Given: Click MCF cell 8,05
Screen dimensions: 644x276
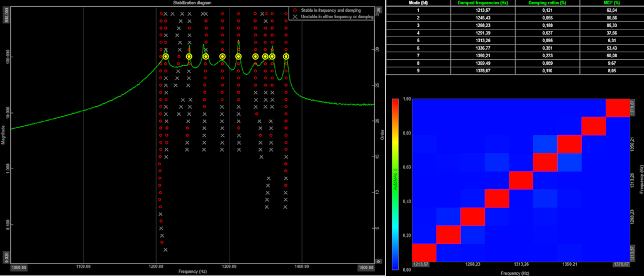Looking at the screenshot, I should click(611, 71).
